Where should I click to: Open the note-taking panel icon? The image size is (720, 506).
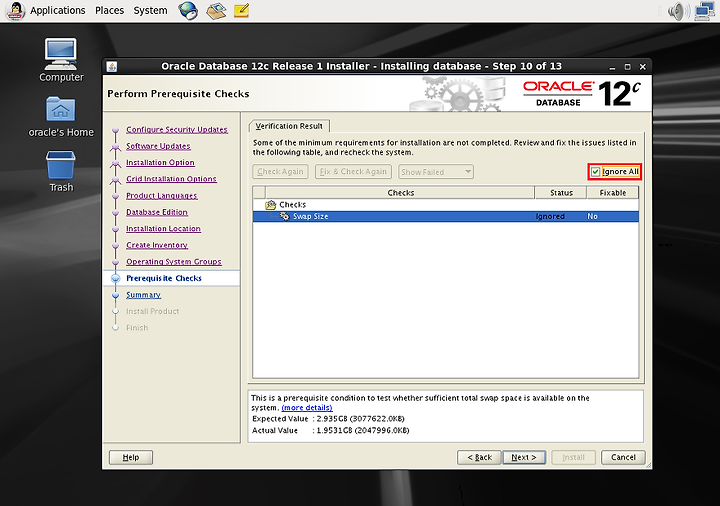click(x=242, y=10)
